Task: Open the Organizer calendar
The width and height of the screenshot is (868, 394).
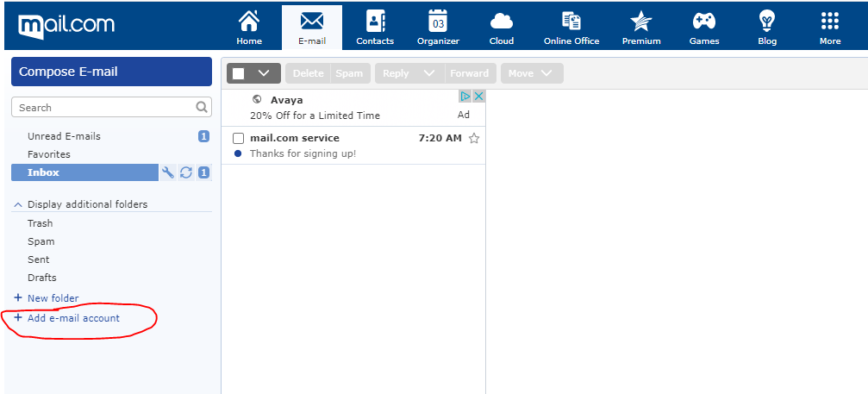Action: pos(438,27)
